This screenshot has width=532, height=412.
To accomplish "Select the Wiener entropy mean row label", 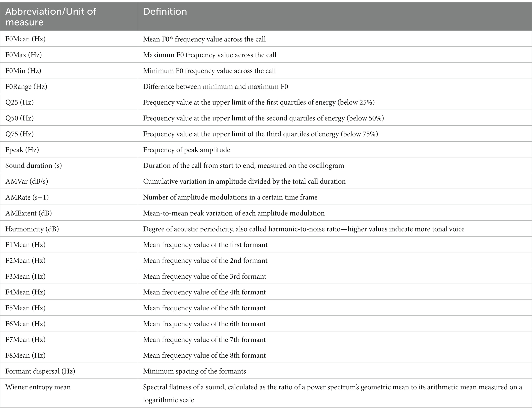I will (38, 387).
